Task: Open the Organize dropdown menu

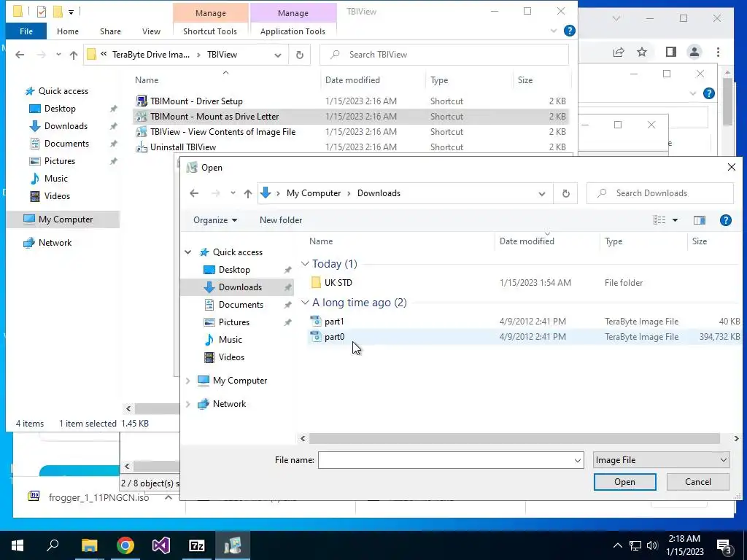Action: tap(215, 220)
